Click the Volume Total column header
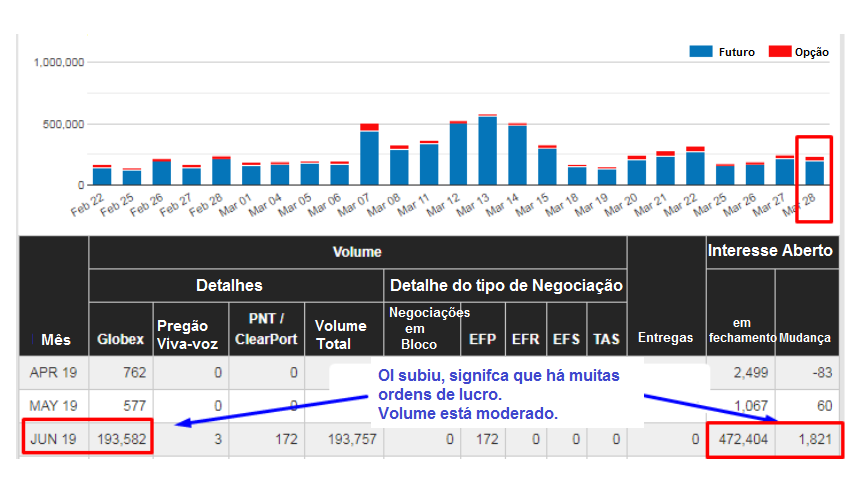Viewport: 858px width, 478px height. [x=341, y=332]
